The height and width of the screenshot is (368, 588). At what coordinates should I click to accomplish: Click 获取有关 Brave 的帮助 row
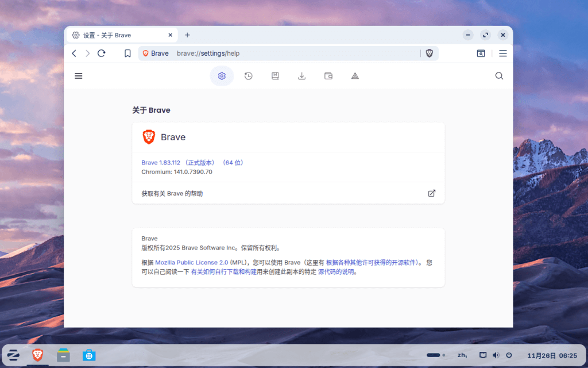coord(288,193)
